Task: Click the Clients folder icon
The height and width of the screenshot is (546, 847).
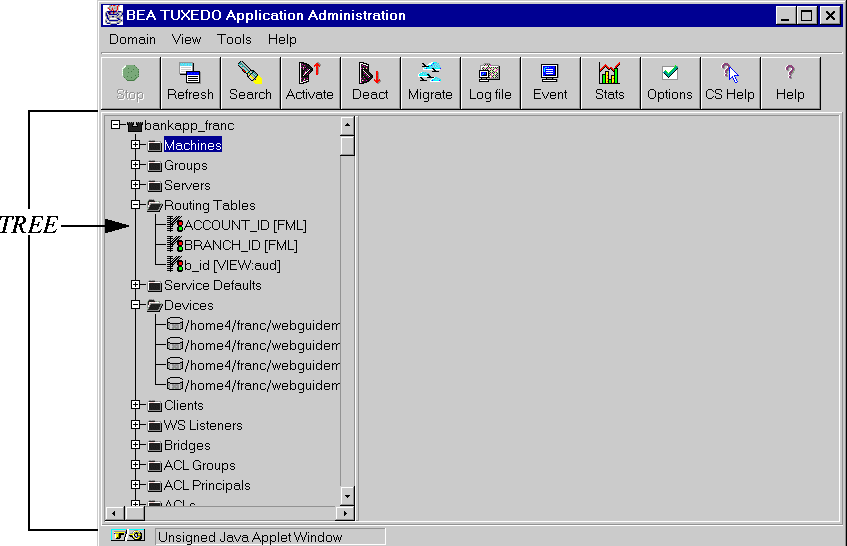Action: coord(155,406)
